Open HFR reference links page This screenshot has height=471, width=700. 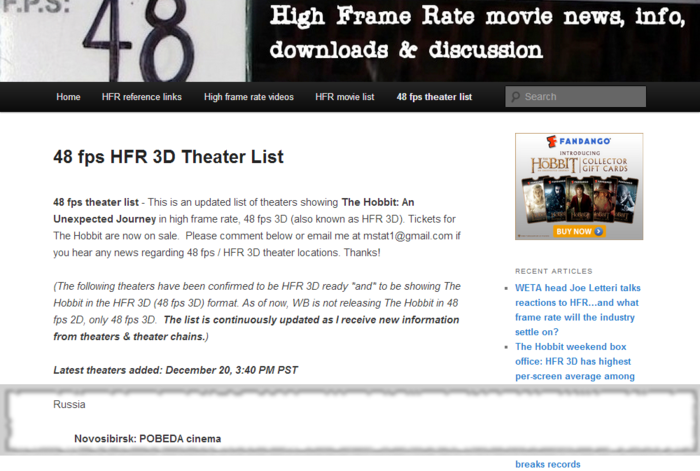[142, 97]
